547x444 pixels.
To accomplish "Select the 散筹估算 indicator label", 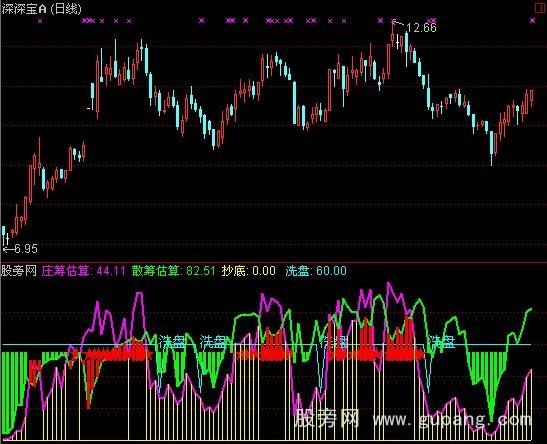I will (156, 271).
